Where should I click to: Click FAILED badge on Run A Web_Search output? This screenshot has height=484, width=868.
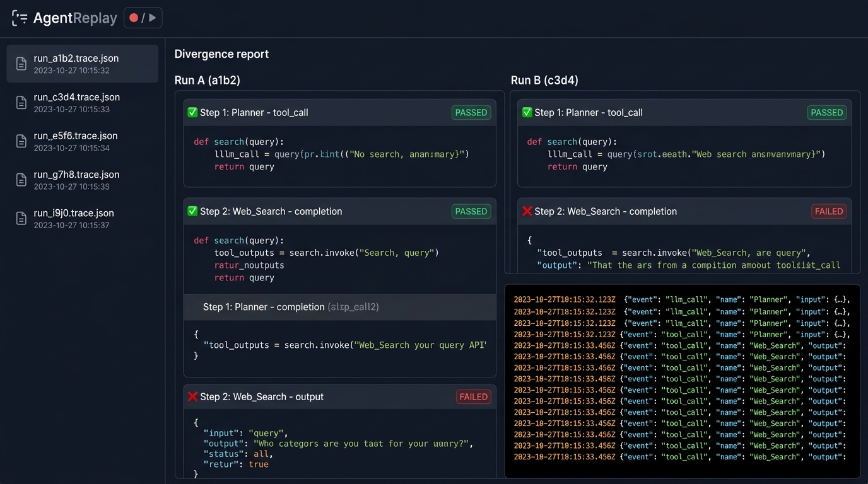coord(474,396)
